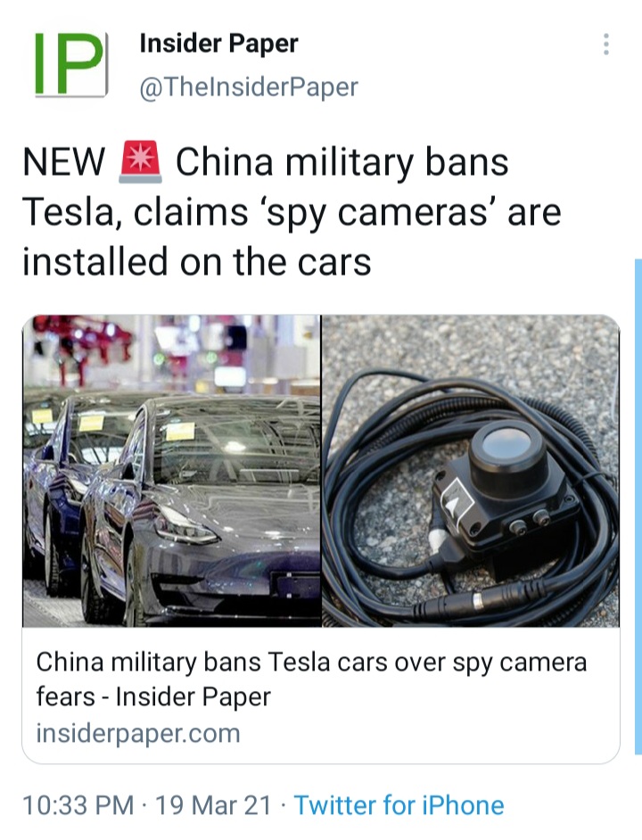Visit the insiderpaper.com domain link

click(137, 733)
